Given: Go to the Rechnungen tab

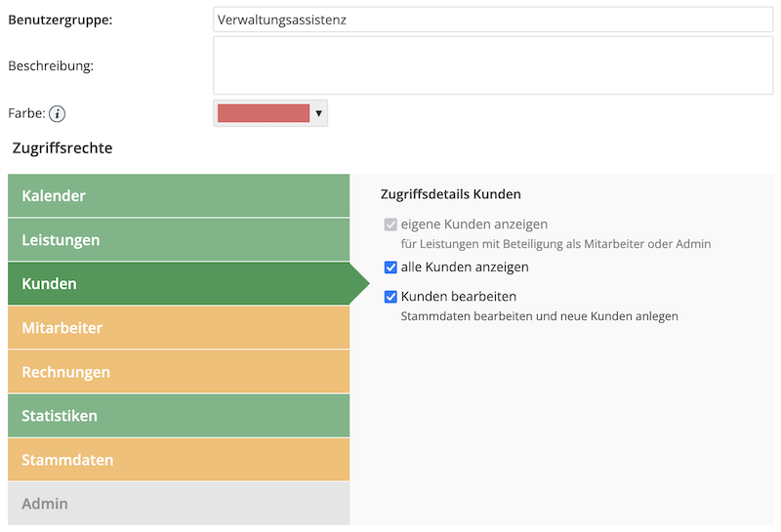Looking at the screenshot, I should pyautogui.click(x=179, y=372).
